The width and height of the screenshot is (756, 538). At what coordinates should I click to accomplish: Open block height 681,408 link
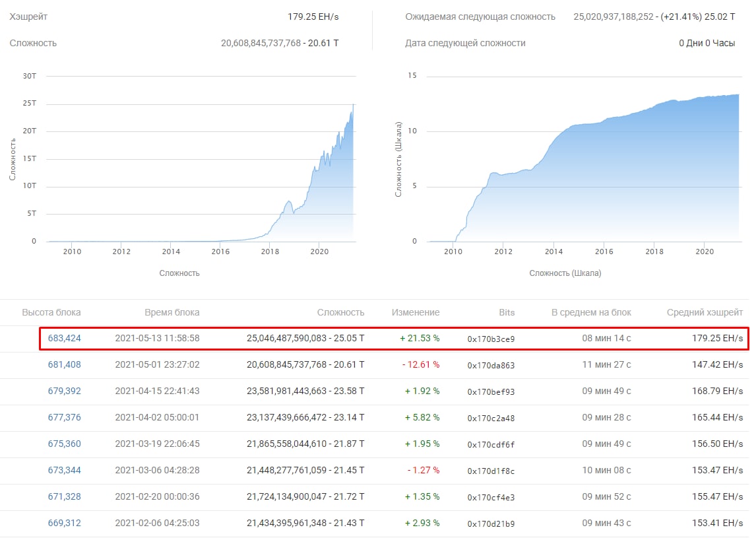tap(64, 365)
